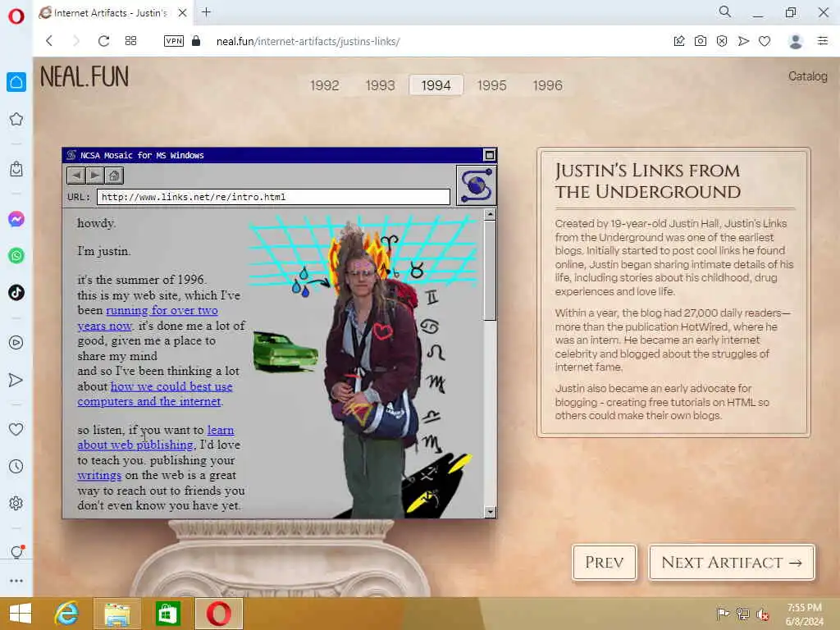Click the Mosaic vertical scrollbar thumb

(490, 271)
